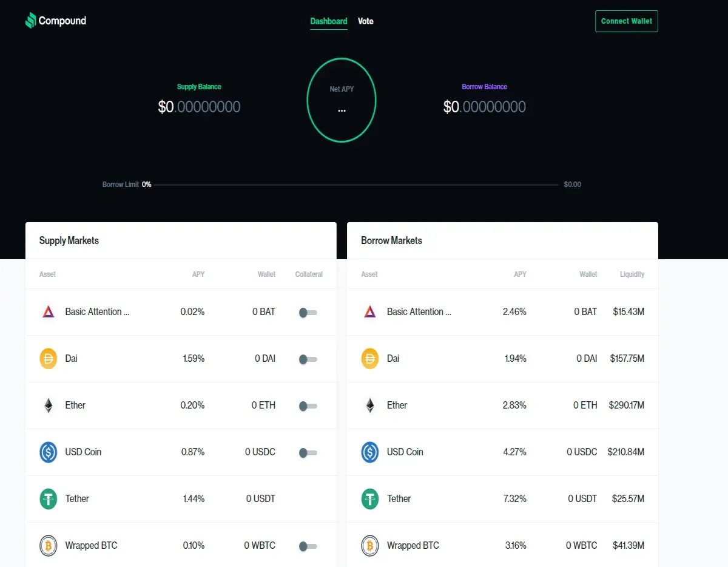Click the Tether icon in Supply Markets
The image size is (728, 567).
pyautogui.click(x=48, y=498)
